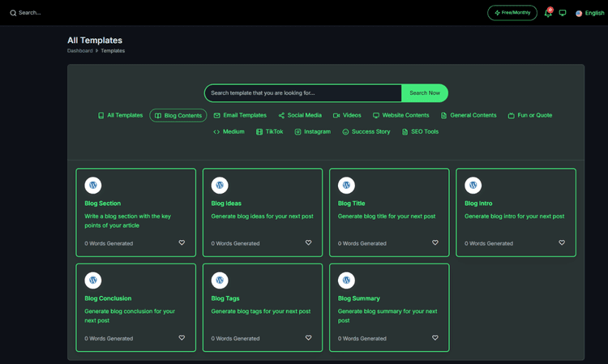608x364 pixels.
Task: Click the template search input field
Action: point(303,93)
